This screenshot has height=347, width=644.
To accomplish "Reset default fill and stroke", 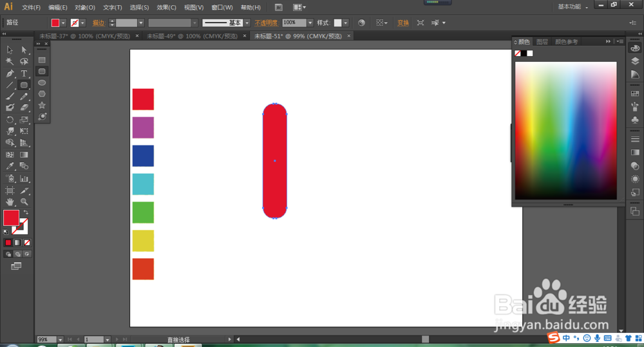I will coord(6,232).
